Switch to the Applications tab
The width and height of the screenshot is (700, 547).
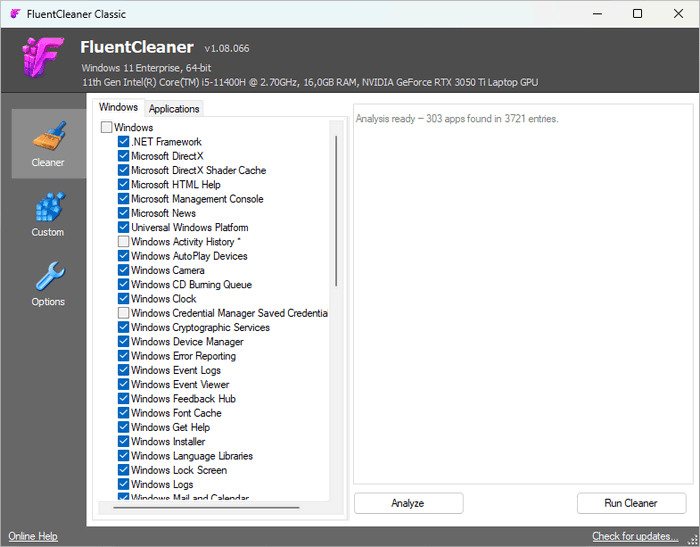click(174, 109)
